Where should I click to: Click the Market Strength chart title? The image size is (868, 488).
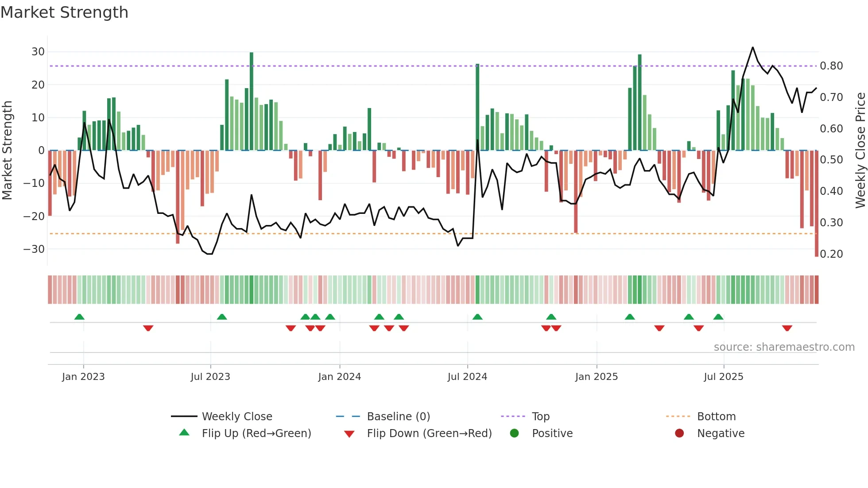pos(65,12)
